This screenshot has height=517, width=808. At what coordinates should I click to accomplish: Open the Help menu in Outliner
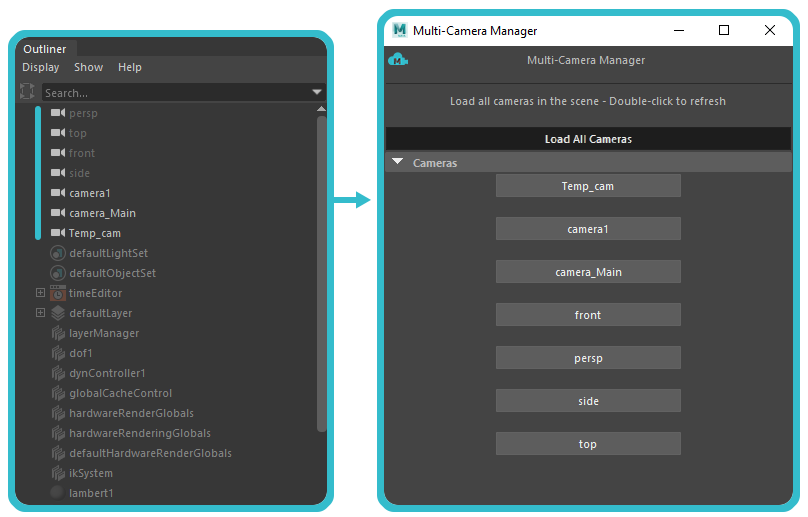(129, 68)
